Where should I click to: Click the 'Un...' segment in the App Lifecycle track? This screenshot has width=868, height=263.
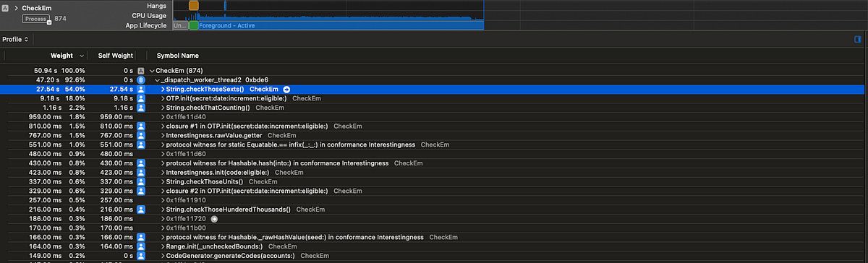tap(181, 25)
